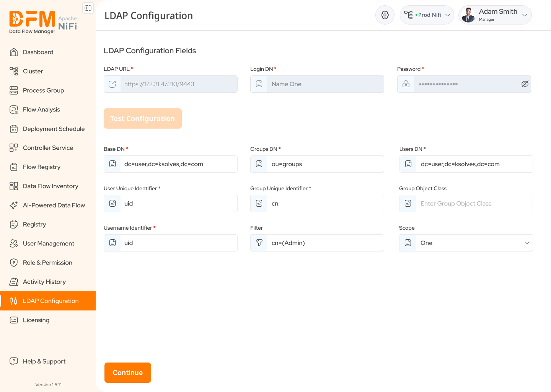Click the LDAP URL input field
The image size is (551, 392).
tap(171, 84)
